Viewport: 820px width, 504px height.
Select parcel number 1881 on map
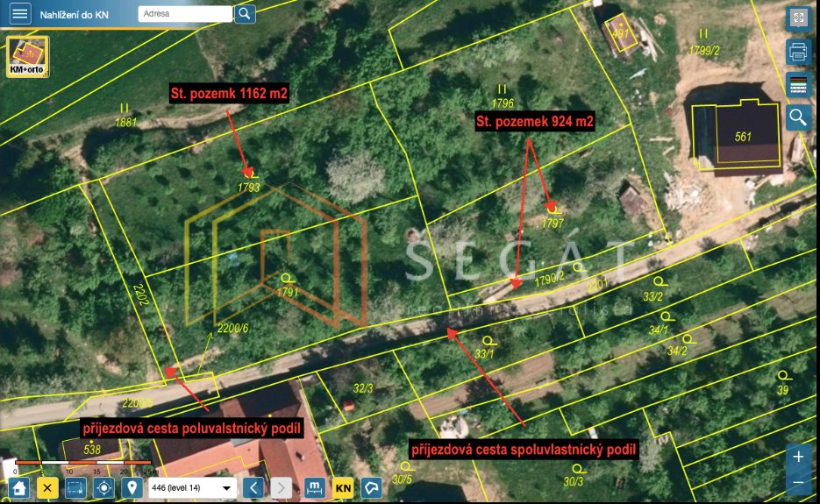click(125, 122)
